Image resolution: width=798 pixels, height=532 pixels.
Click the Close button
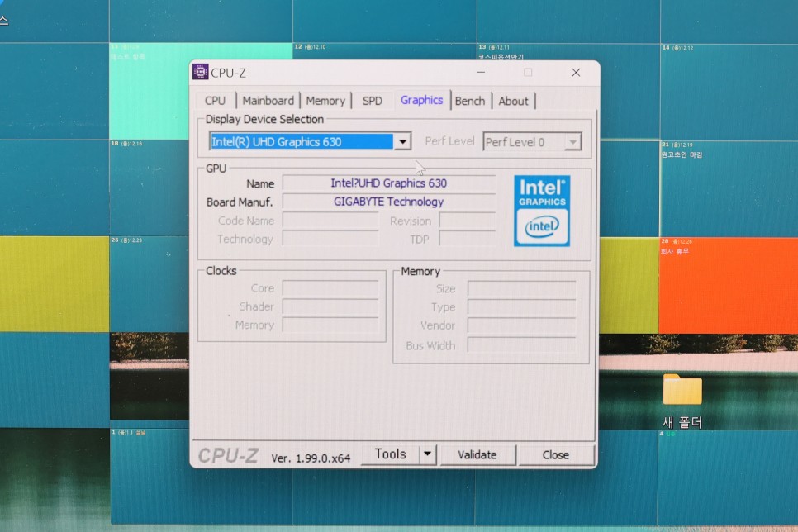tap(556, 454)
